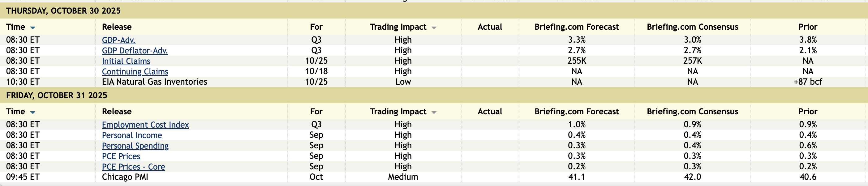Click Friday's Briefing.com Consensus column header
This screenshot has height=186, width=868.
click(692, 112)
